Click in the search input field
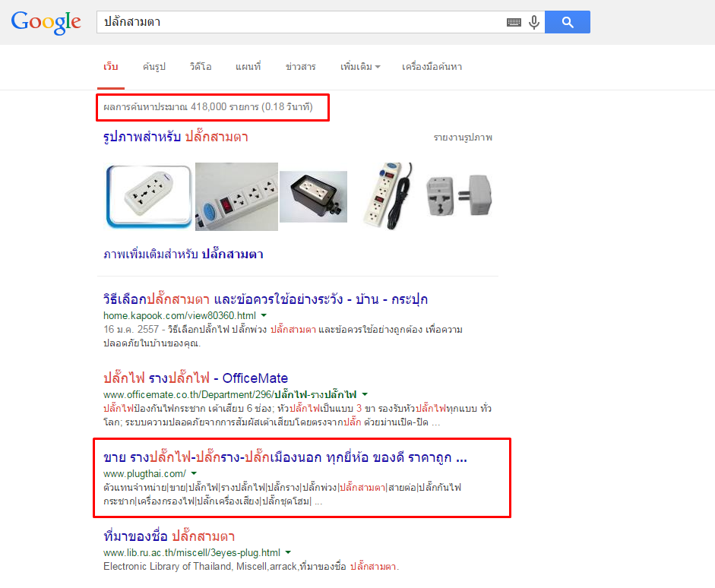Image resolution: width=715 pixels, height=588 pixels. coord(301,22)
